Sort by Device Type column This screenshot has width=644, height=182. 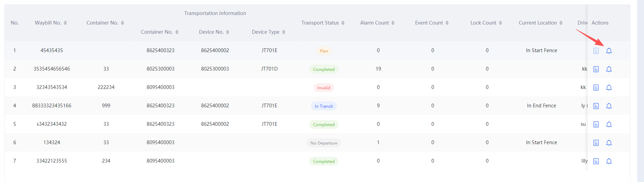pyautogui.click(x=284, y=32)
